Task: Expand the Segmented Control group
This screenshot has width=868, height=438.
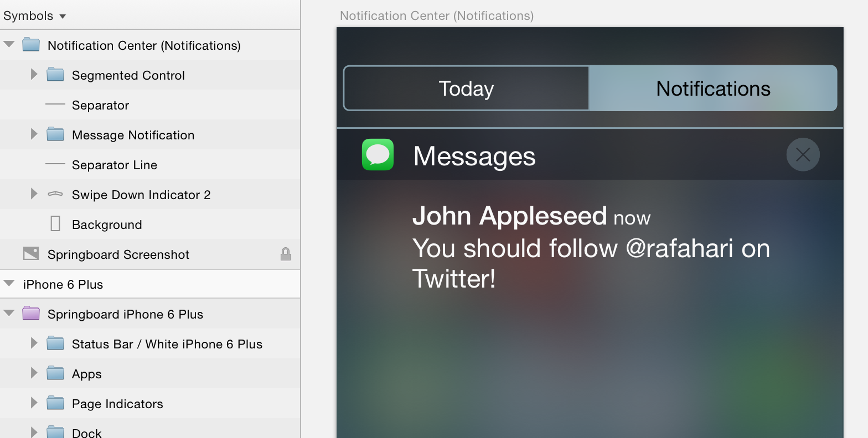Action: 34,74
